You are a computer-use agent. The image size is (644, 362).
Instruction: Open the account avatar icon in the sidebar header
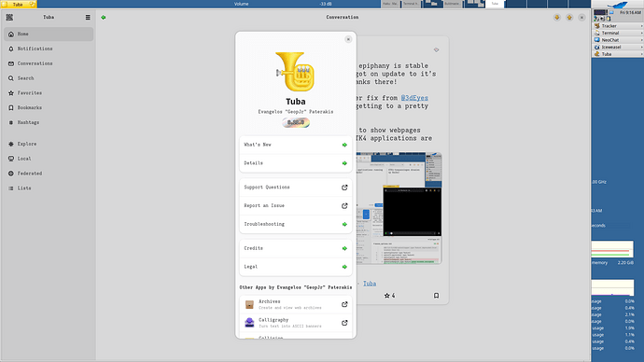(9, 17)
